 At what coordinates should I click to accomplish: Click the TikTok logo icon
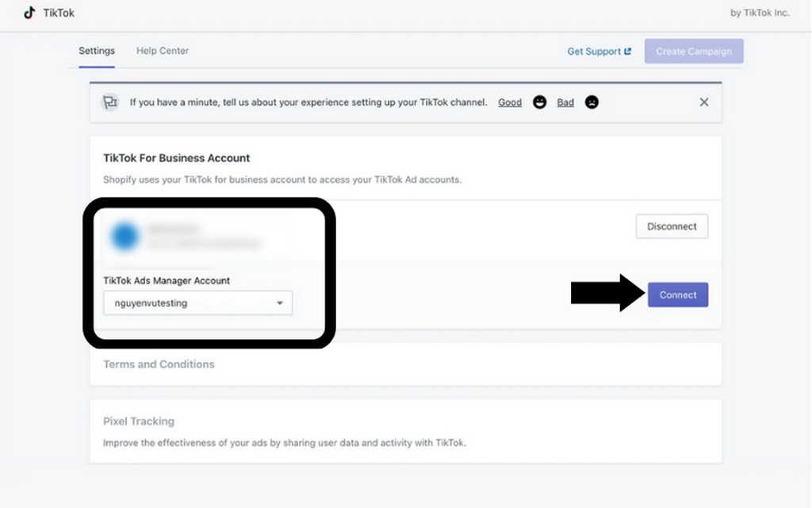click(x=29, y=13)
